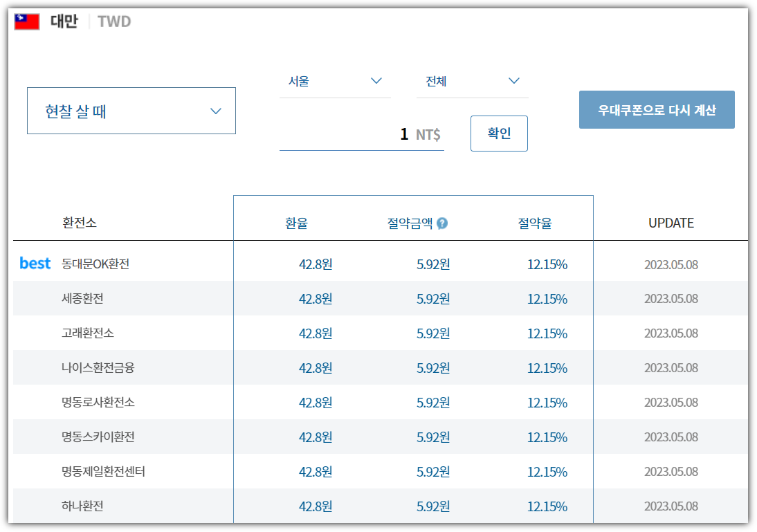The height and width of the screenshot is (532, 757).
Task: Select 세종환전 exchange name
Action: coord(82,298)
